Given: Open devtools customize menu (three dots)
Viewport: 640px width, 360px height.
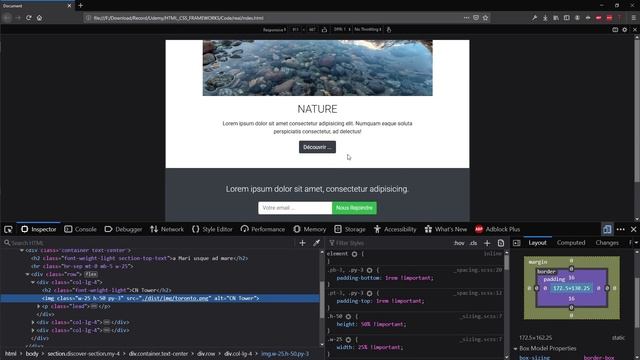Looking at the screenshot, I should point(620,229).
